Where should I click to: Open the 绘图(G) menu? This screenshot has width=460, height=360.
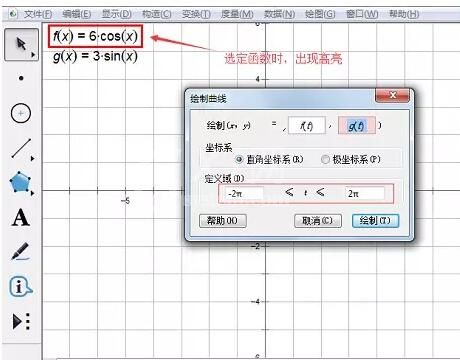[320, 14]
